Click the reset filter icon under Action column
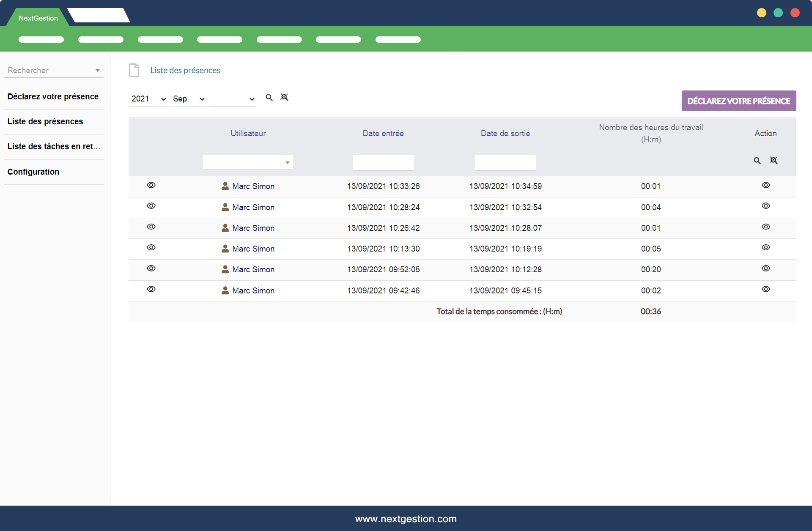 coord(774,161)
